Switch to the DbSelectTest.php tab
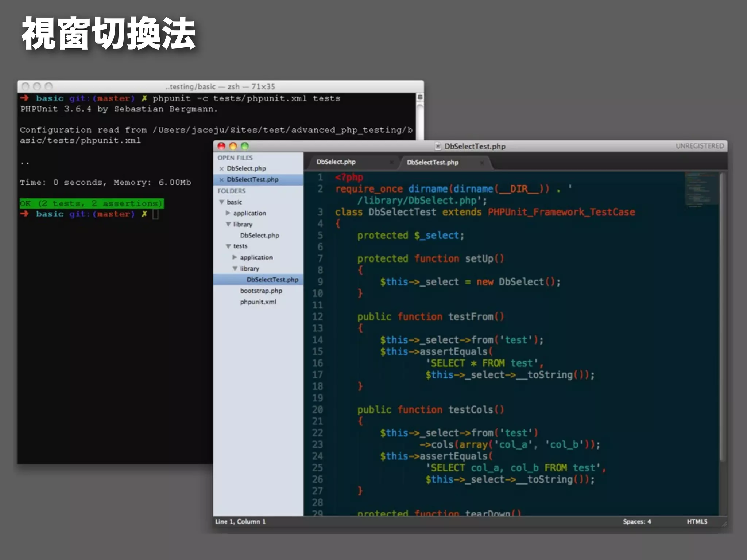Viewport: 747px width, 560px height. tap(432, 163)
